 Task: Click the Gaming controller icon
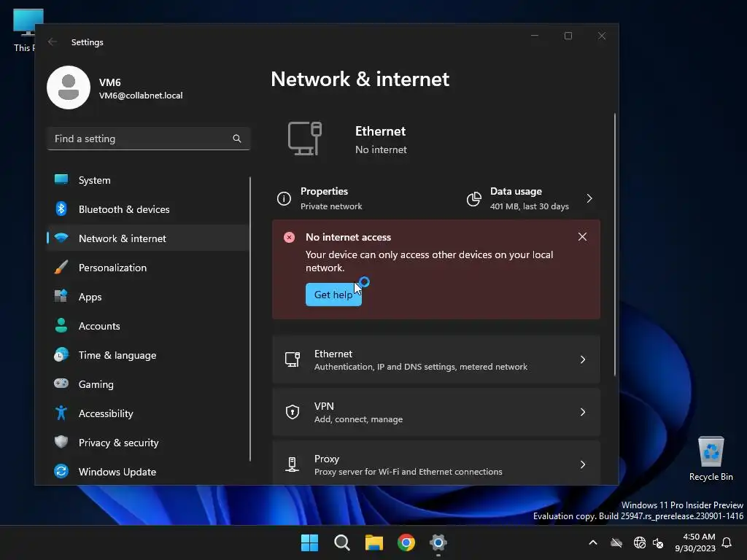(x=61, y=384)
